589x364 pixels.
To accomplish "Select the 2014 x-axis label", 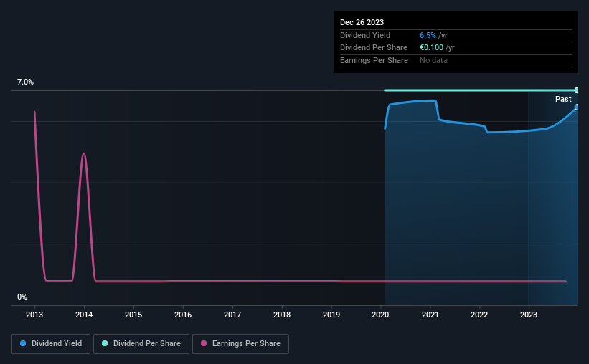I will [84, 315].
